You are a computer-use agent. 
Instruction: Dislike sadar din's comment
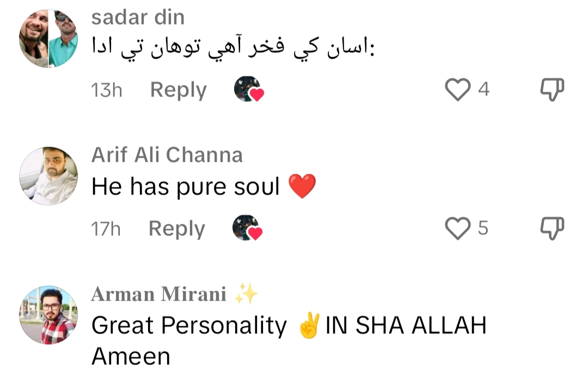pos(552,89)
